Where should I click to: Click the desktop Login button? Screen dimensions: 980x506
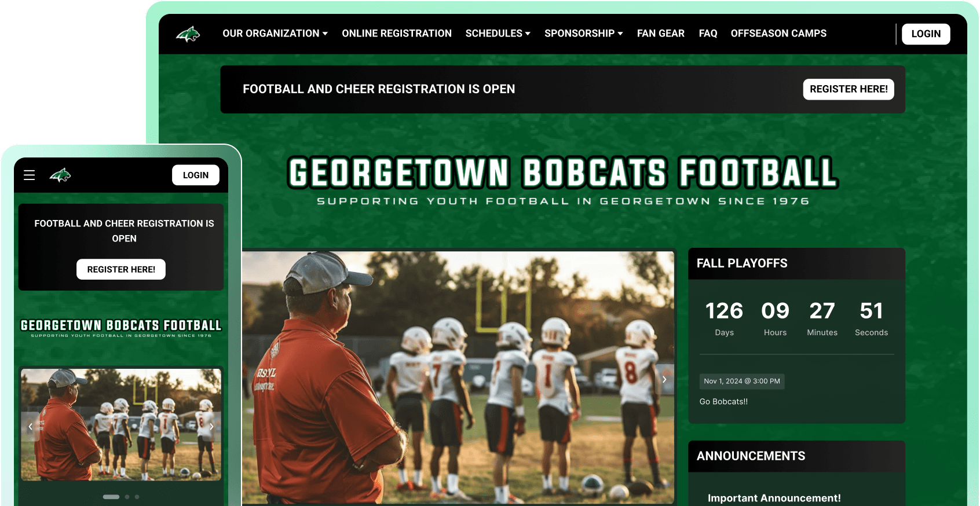pyautogui.click(x=926, y=34)
